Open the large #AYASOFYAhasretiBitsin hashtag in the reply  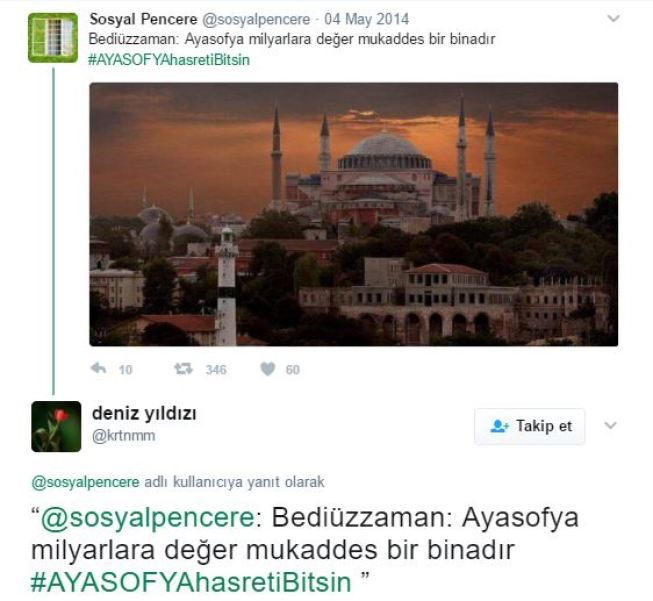(x=191, y=582)
